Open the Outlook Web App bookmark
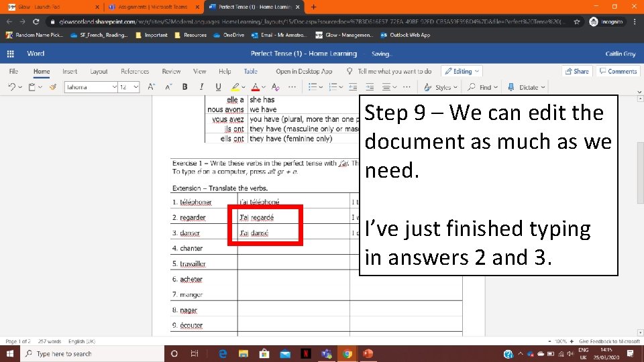The image size is (644, 362). [x=405, y=35]
